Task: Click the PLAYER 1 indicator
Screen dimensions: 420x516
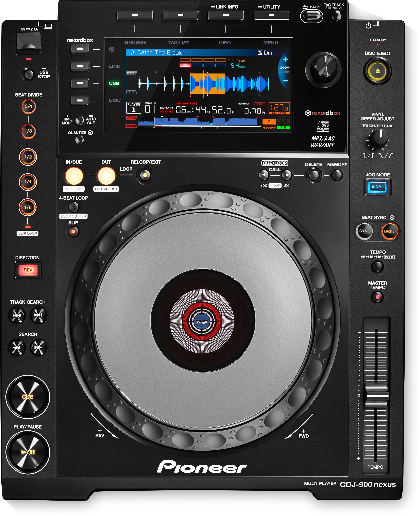Action: tap(133, 108)
